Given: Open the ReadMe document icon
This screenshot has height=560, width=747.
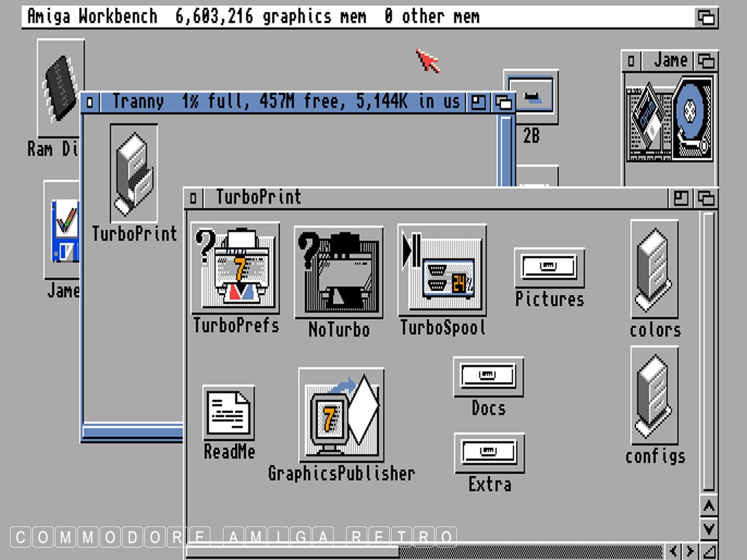Looking at the screenshot, I should pos(228,413).
